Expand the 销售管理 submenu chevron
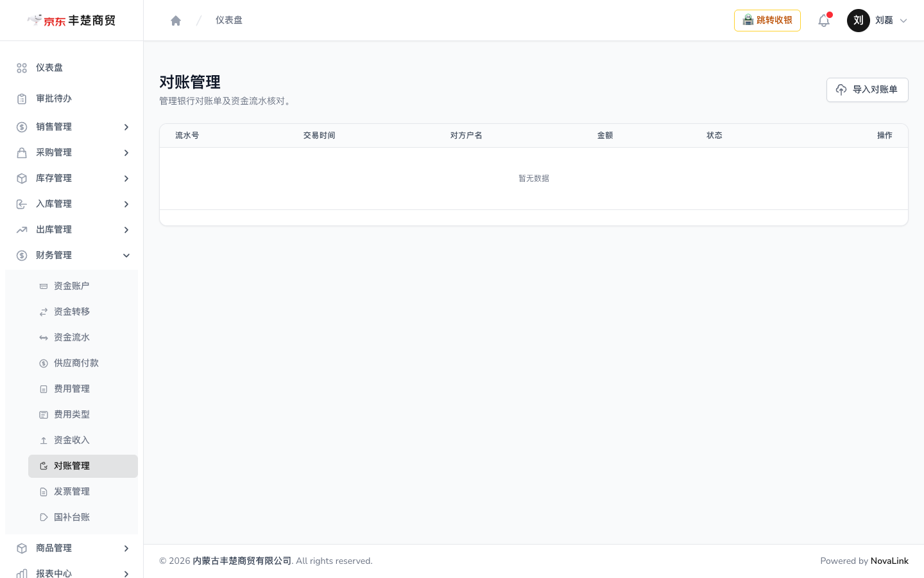The height and width of the screenshot is (578, 924). tap(126, 127)
